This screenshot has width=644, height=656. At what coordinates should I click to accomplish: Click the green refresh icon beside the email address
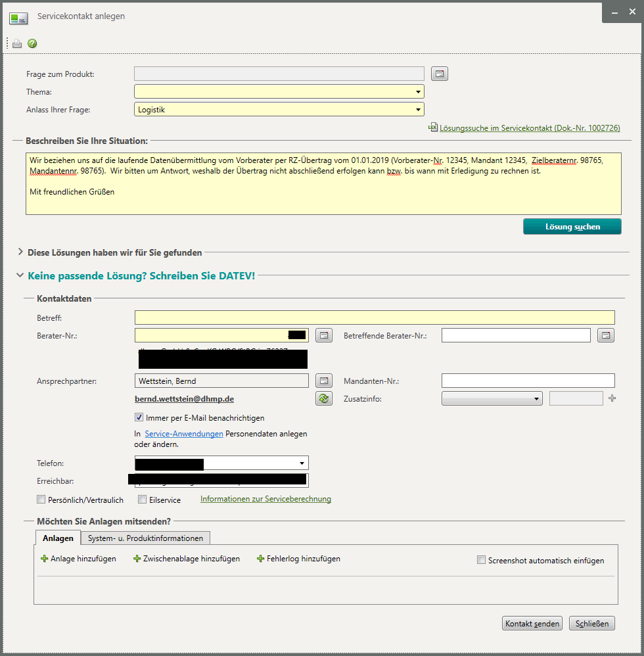pos(324,399)
